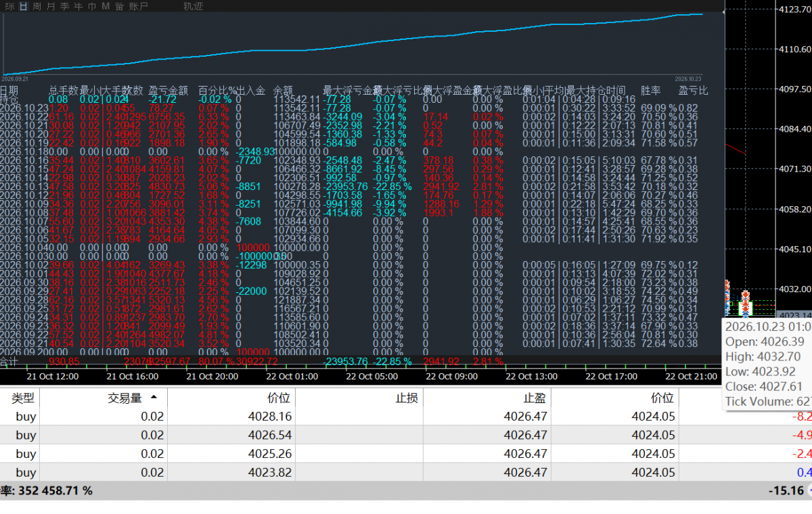Switch to the 季 period tab
The height and width of the screenshot is (514, 812).
(64, 6)
